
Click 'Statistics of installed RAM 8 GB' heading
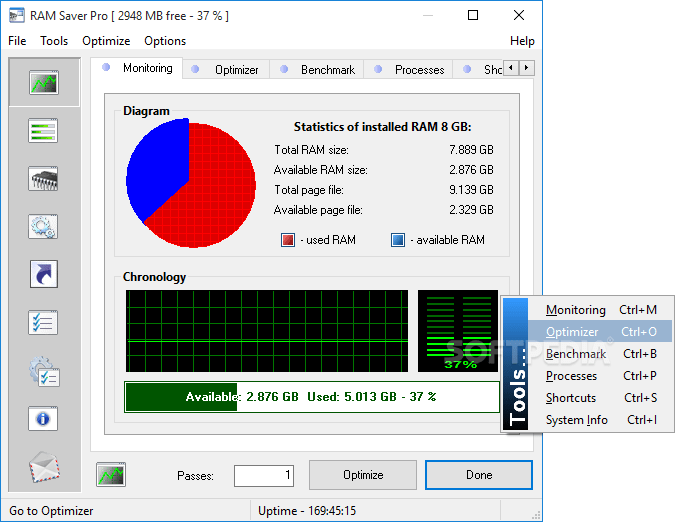pyautogui.click(x=382, y=127)
